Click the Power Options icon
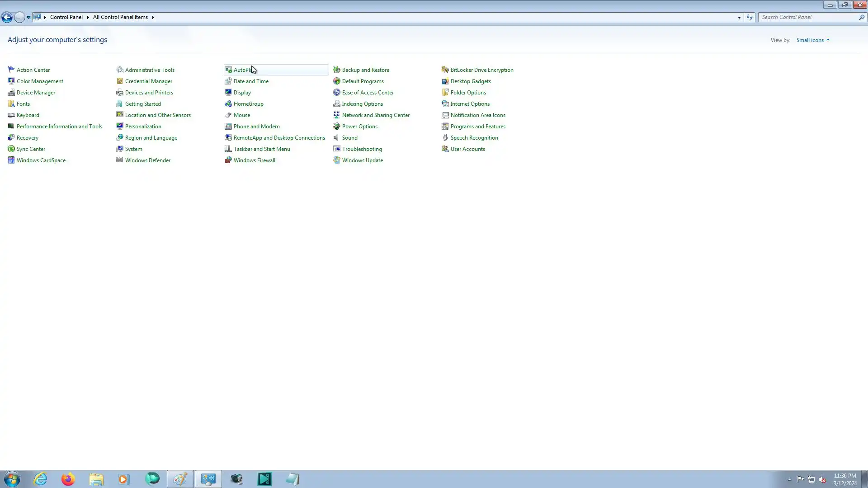This screenshot has width=868, height=488. coord(337,127)
